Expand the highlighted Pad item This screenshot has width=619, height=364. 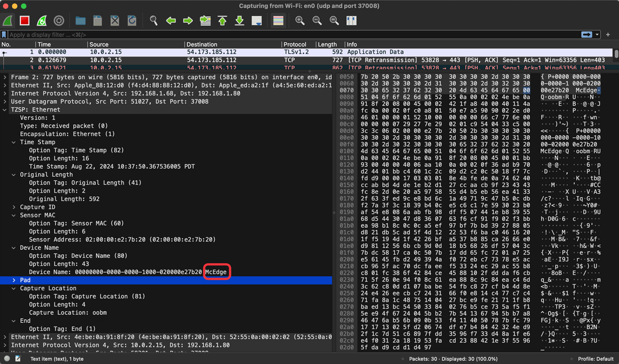coord(14,280)
